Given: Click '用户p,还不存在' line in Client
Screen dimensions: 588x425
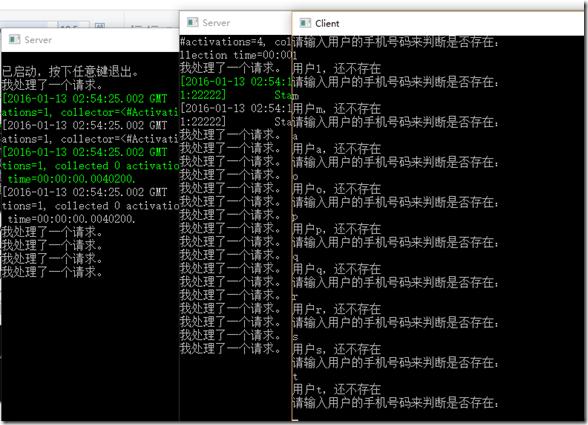Looking at the screenshot, I should (337, 229).
